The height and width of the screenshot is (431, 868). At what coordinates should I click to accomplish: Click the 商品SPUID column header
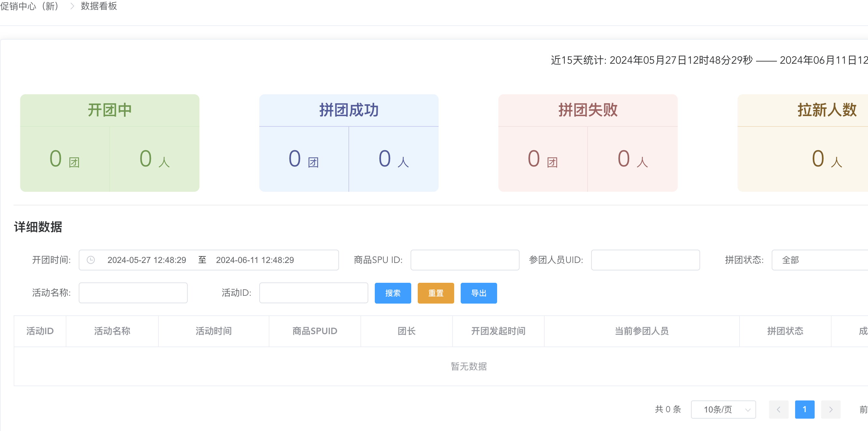click(x=315, y=331)
